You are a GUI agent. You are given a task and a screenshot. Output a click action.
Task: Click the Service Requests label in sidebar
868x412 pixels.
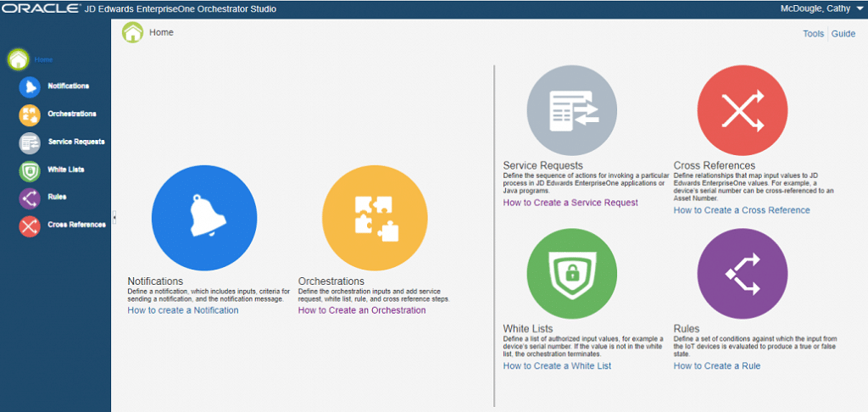pos(75,142)
